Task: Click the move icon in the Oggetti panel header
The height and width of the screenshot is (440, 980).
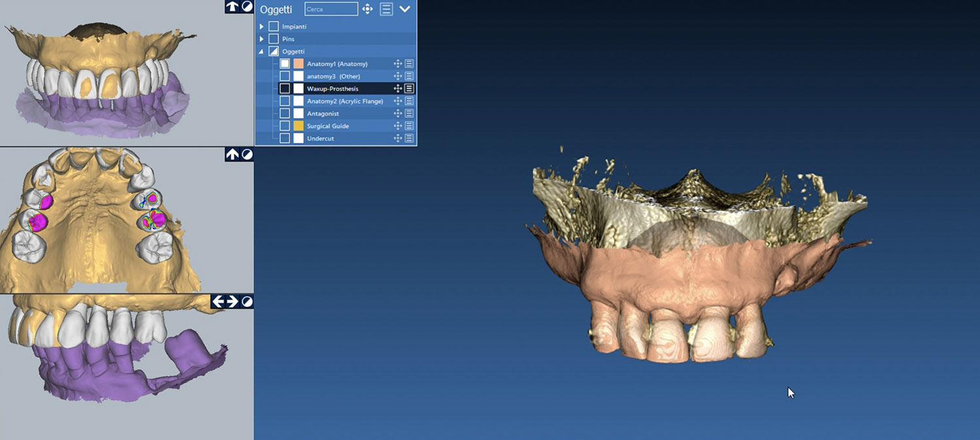Action: [x=367, y=9]
